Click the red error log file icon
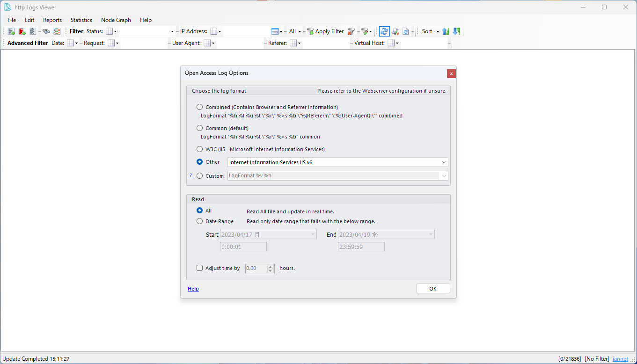This screenshot has height=364, width=637. 22,31
